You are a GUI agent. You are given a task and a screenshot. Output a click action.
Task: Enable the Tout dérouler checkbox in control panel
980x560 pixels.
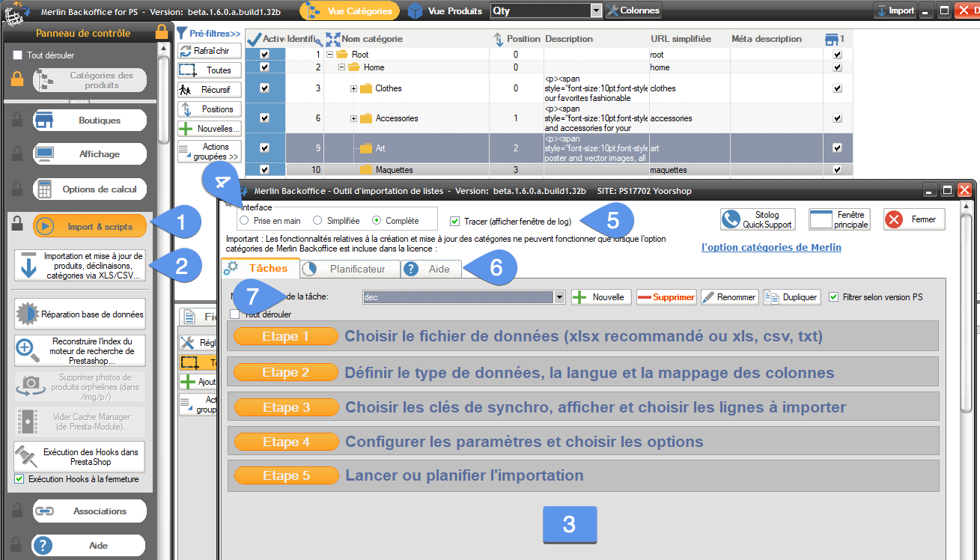tap(18, 55)
